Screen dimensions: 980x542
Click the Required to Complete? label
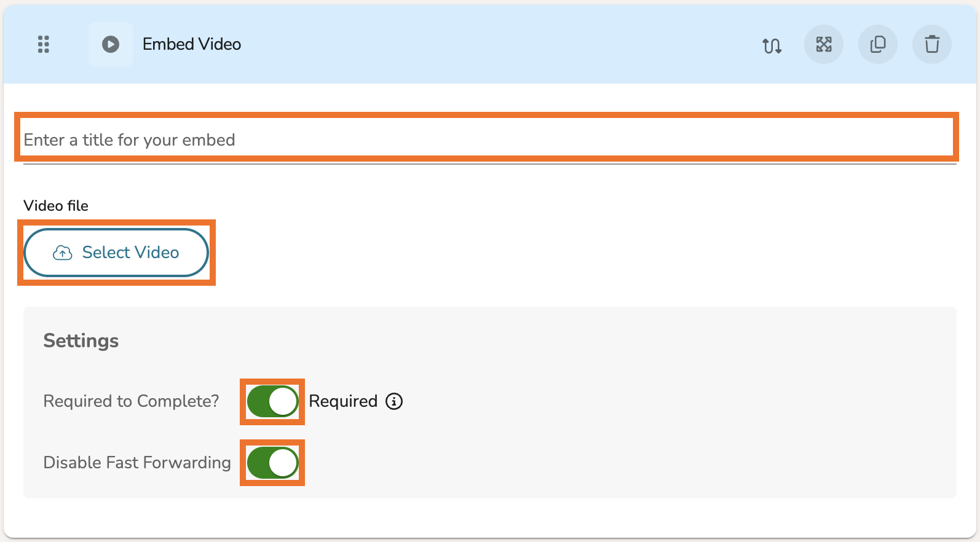pos(131,401)
